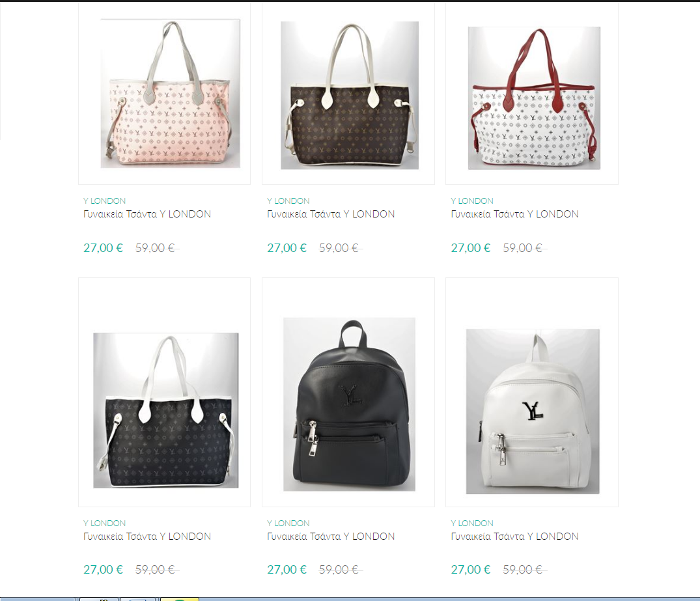700x601 pixels.
Task: Open Γυναικεία Τσάντα title of brown bag
Action: point(331,214)
